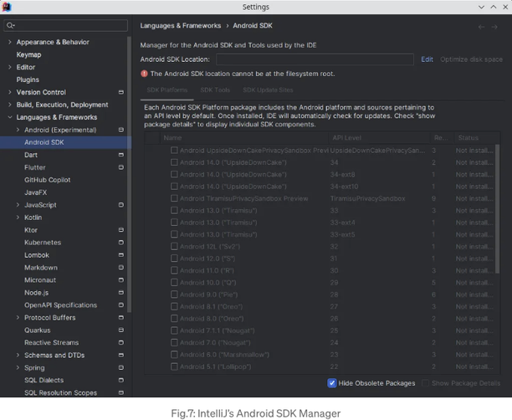Switch to SDK Tools tab
Image resolution: width=512 pixels, height=420 pixels.
point(215,90)
